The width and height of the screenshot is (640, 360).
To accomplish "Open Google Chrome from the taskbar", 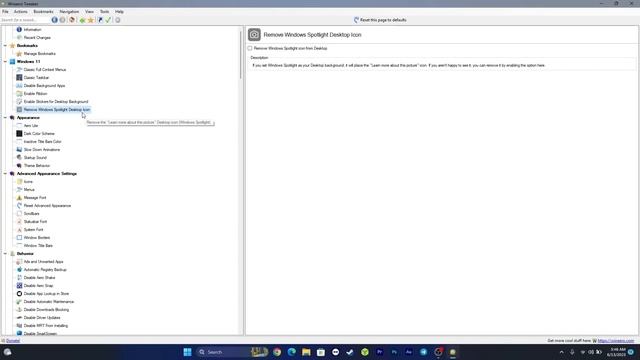I will point(277,352).
